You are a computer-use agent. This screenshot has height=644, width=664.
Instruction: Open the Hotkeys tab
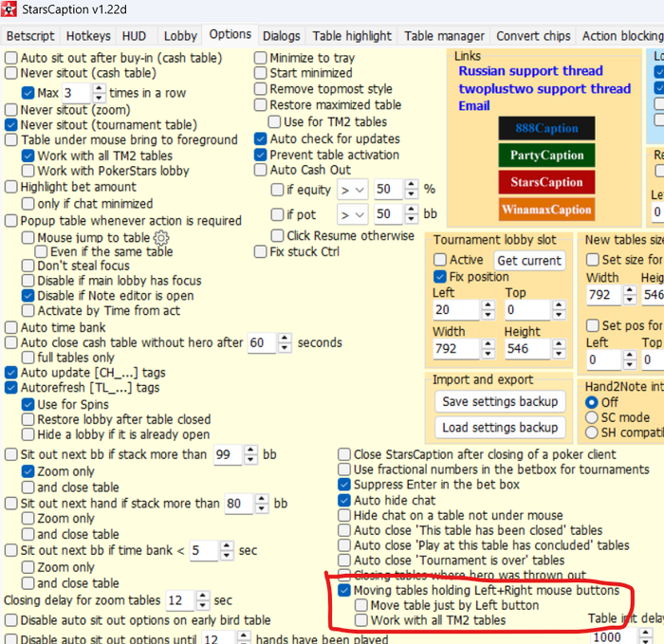[x=88, y=36]
